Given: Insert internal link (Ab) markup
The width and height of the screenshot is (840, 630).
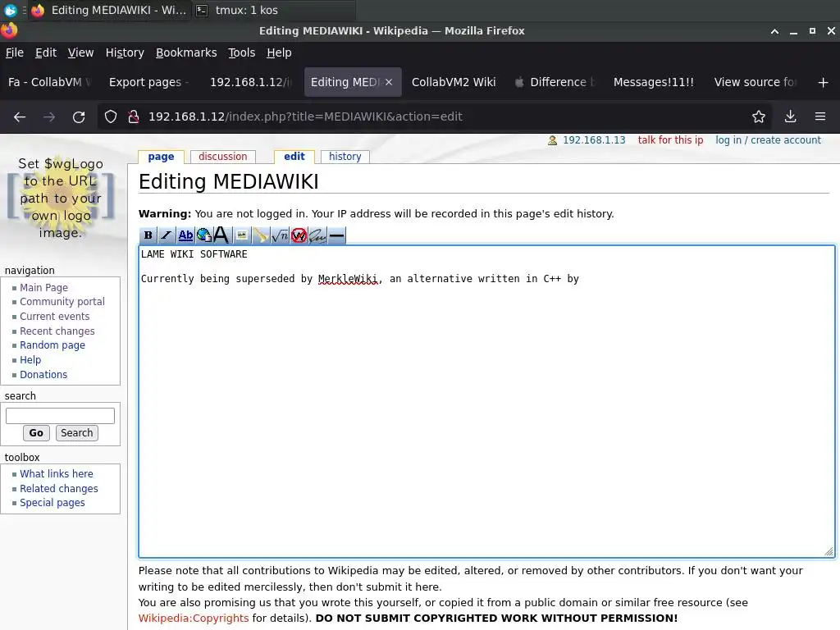Looking at the screenshot, I should [x=185, y=235].
